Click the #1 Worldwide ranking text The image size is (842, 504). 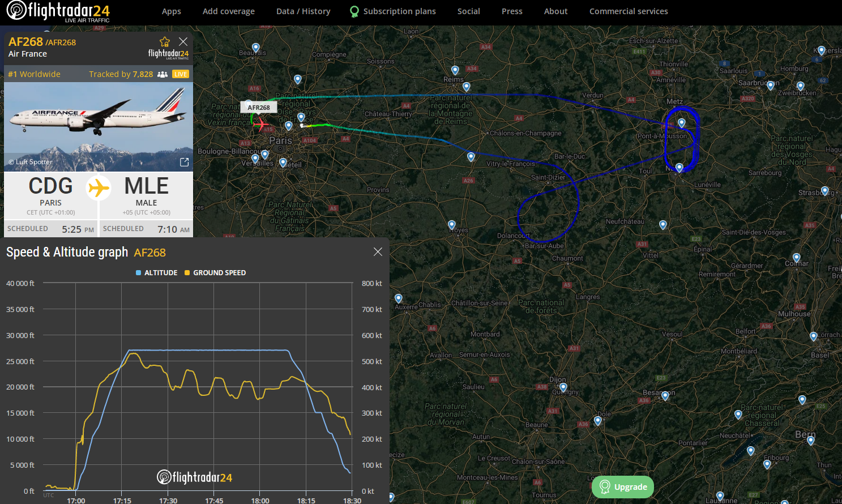[x=34, y=74]
